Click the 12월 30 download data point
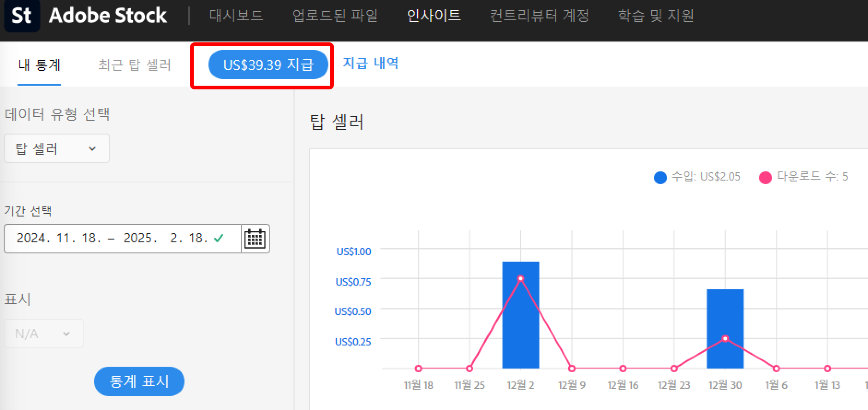 pyautogui.click(x=725, y=339)
